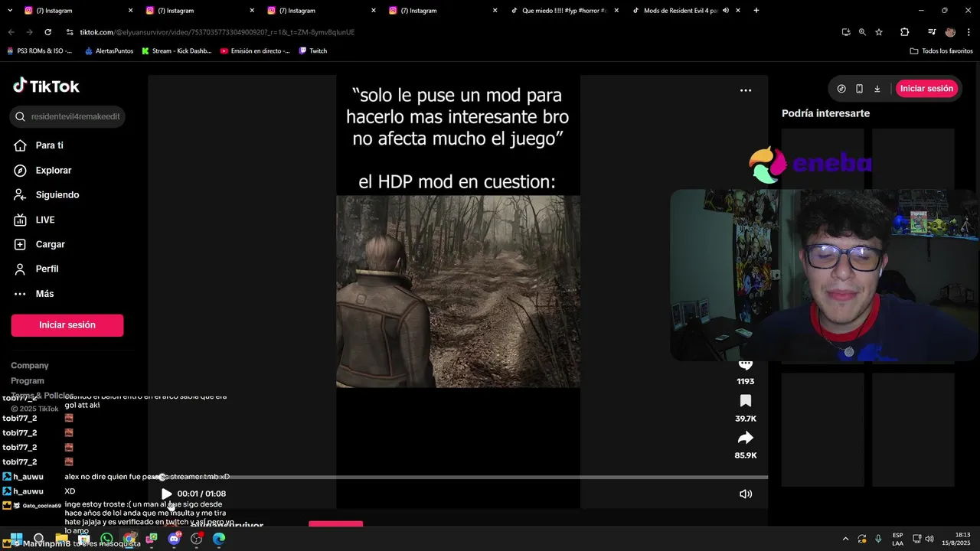Click the TikTok search field
Image resolution: width=980 pixels, height=551 pixels.
[67, 116]
